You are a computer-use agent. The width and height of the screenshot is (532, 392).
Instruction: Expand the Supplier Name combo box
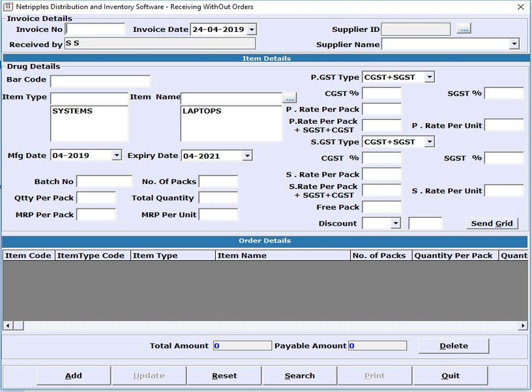tap(514, 44)
